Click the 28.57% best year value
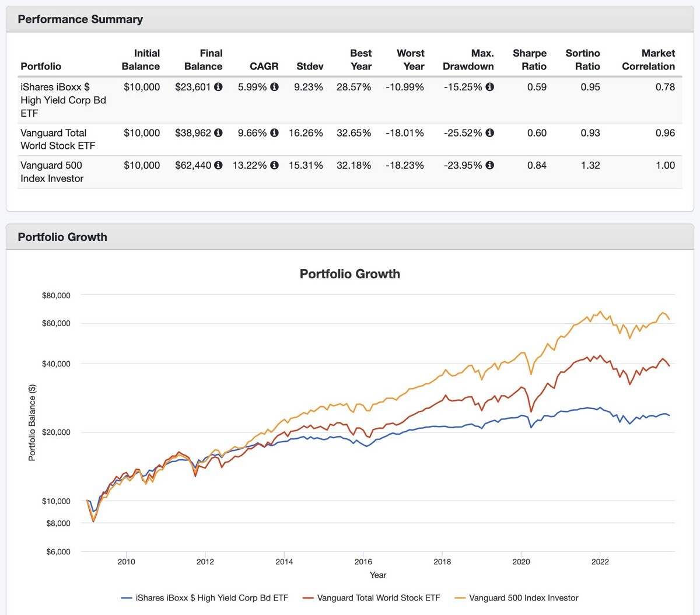The height and width of the screenshot is (615, 700). (354, 87)
